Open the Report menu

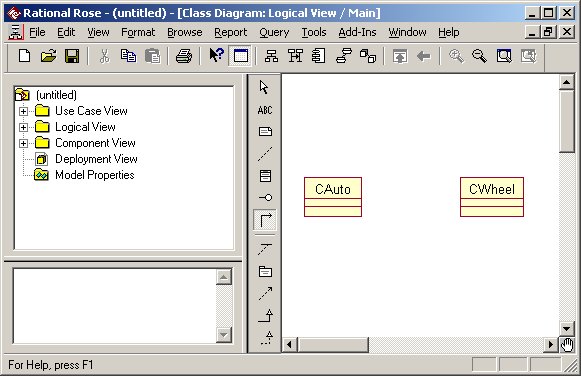(230, 32)
